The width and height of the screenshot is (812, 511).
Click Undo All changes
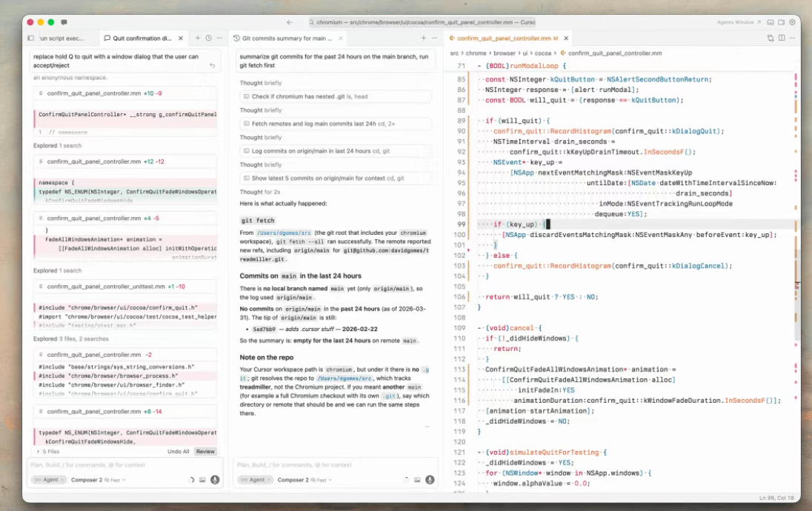(178, 451)
